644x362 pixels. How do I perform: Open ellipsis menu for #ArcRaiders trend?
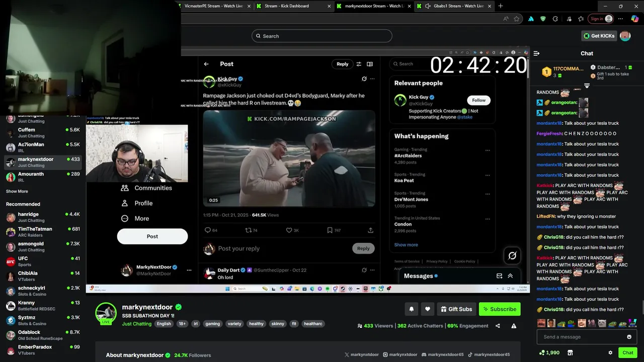pos(488,150)
